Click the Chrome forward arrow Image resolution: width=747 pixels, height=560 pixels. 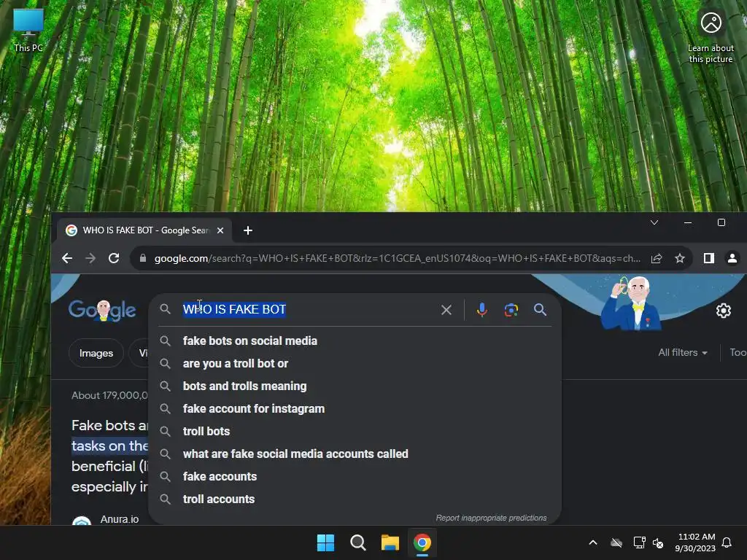(90, 258)
